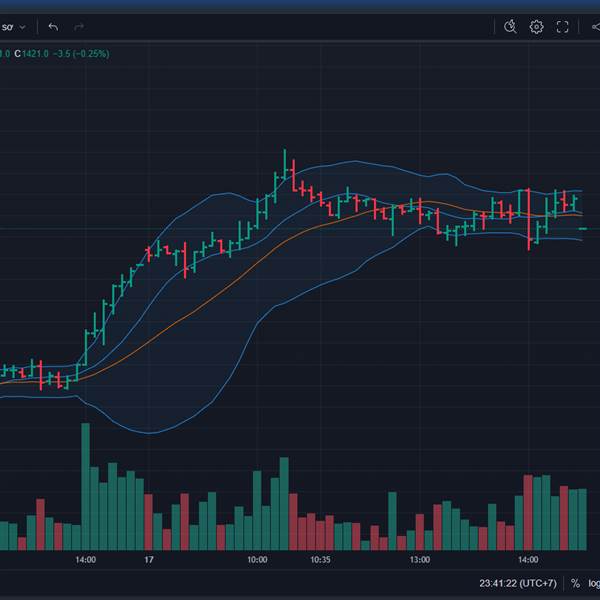Screen dimensions: 600x600
Task: Open the quick search icon
Action: point(510,27)
